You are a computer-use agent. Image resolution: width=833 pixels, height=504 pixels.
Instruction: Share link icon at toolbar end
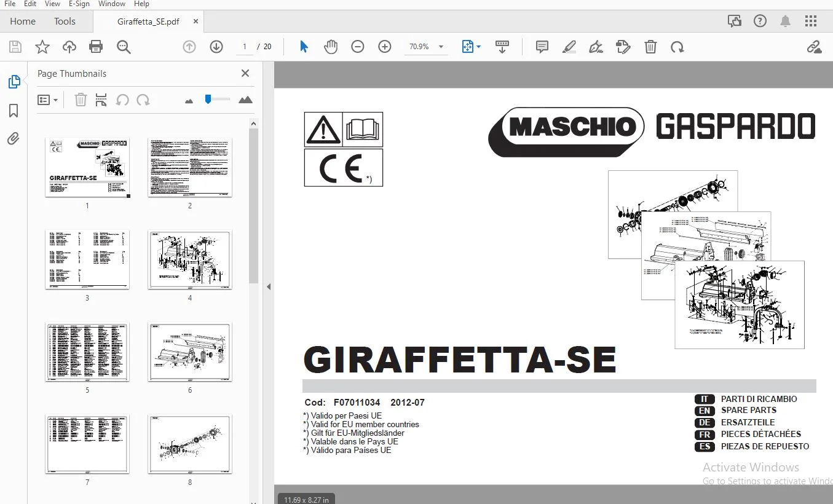pyautogui.click(x=814, y=47)
